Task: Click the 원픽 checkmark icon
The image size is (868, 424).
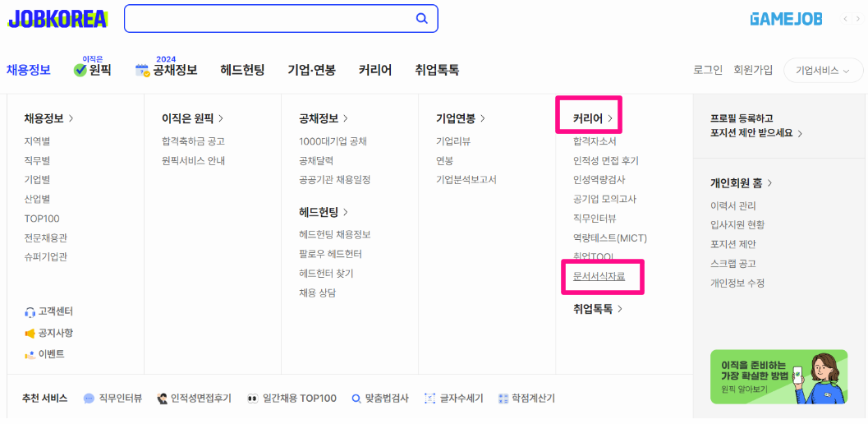Action: 80,71
